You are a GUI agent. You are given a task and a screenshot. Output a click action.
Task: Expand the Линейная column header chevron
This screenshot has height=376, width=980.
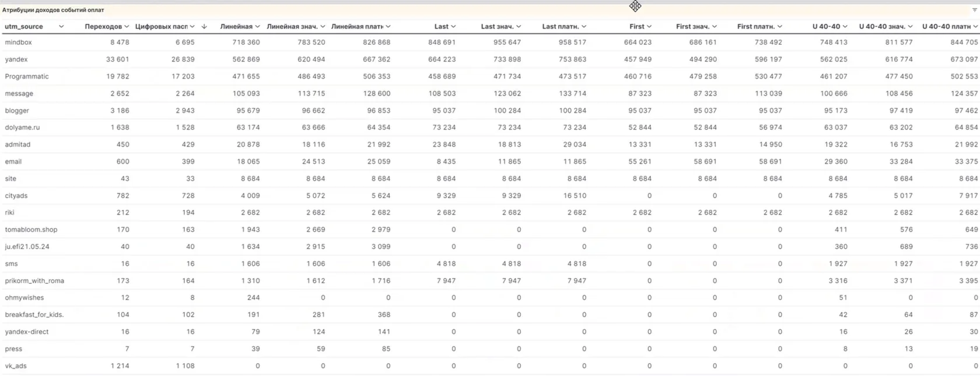[257, 26]
